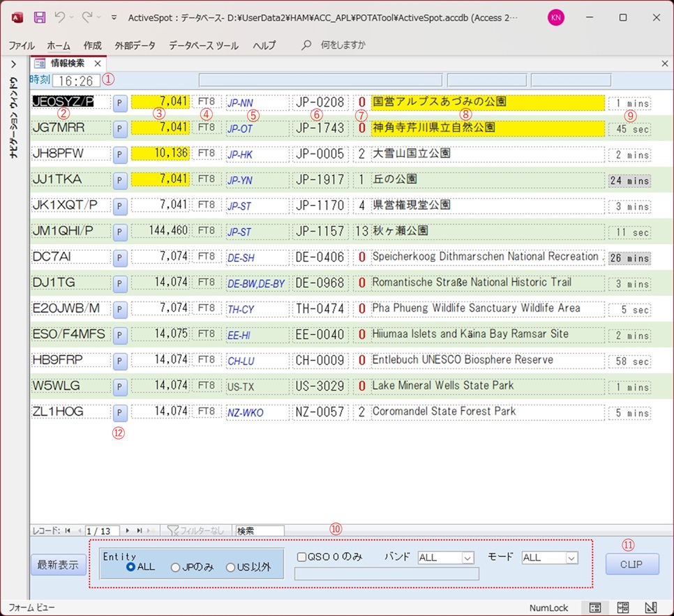Switch to Design View icon in status bar
This screenshot has width=674, height=616.
[x=650, y=608]
